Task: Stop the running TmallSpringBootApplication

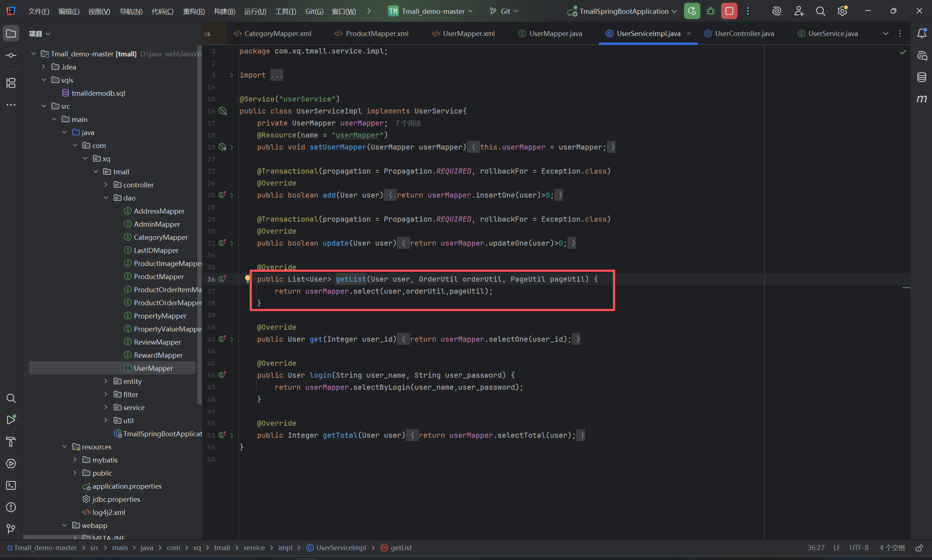Action: 729,11
